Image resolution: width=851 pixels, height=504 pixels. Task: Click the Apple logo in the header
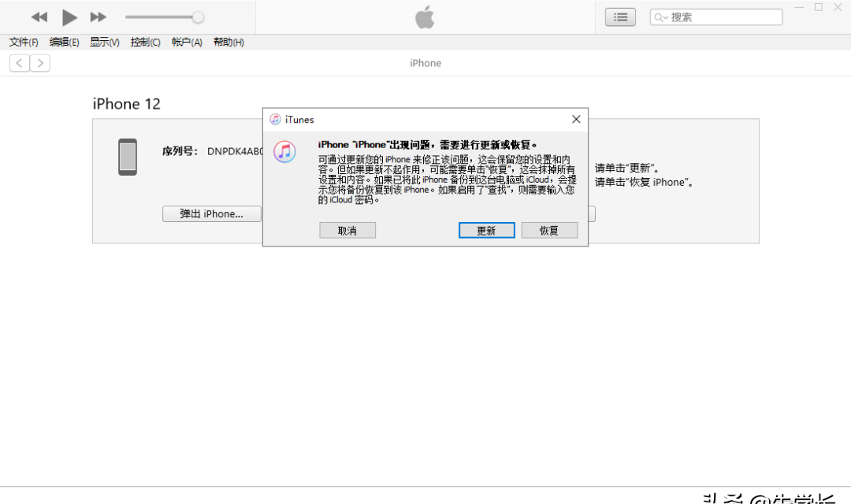[425, 17]
